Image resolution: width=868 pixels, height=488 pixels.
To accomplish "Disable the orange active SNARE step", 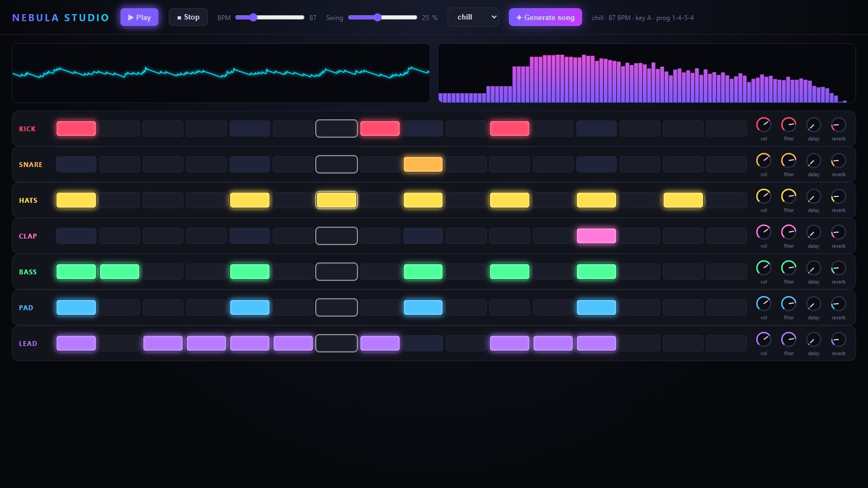I will tap(423, 164).
